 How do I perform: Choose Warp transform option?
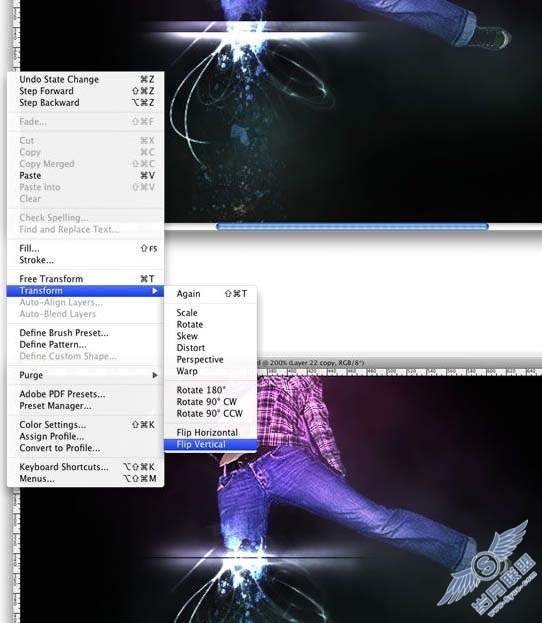tap(210, 371)
